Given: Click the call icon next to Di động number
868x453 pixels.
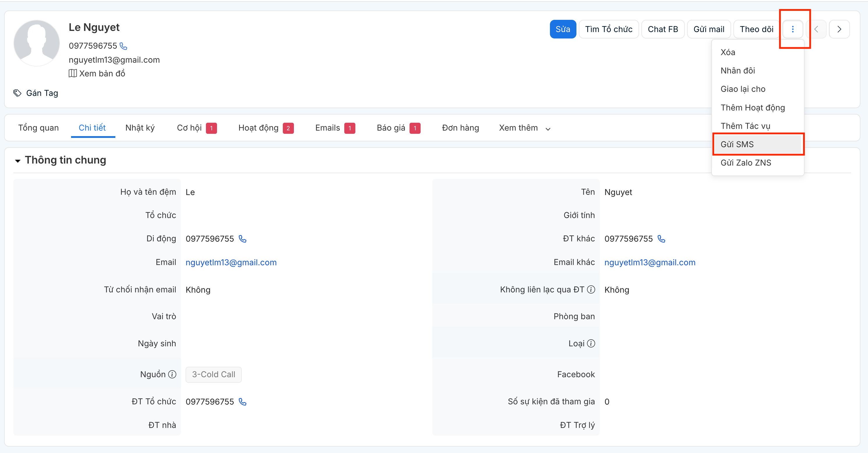Looking at the screenshot, I should (x=243, y=239).
